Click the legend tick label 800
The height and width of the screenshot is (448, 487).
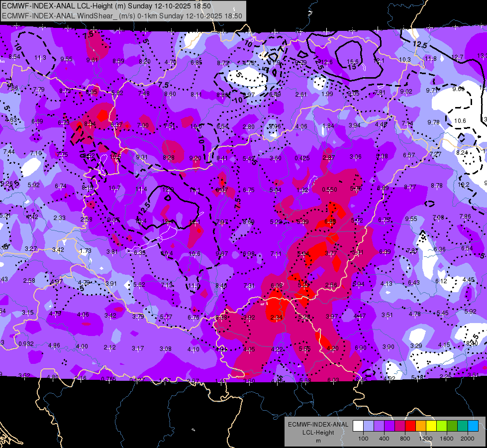coord(405,439)
